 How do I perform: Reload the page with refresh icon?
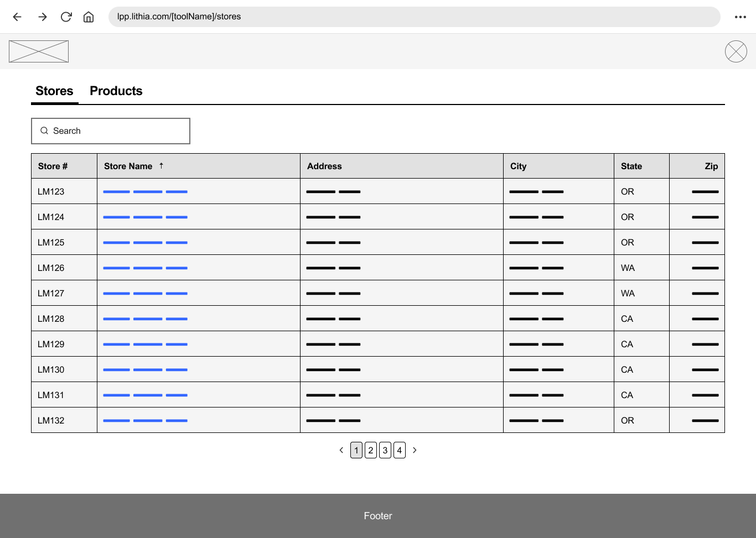coord(66,17)
